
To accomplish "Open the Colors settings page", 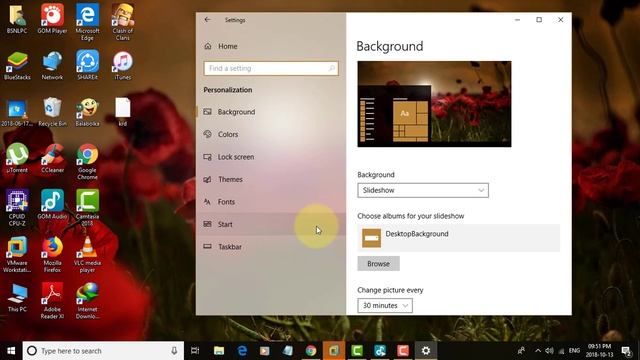I will 271,134.
